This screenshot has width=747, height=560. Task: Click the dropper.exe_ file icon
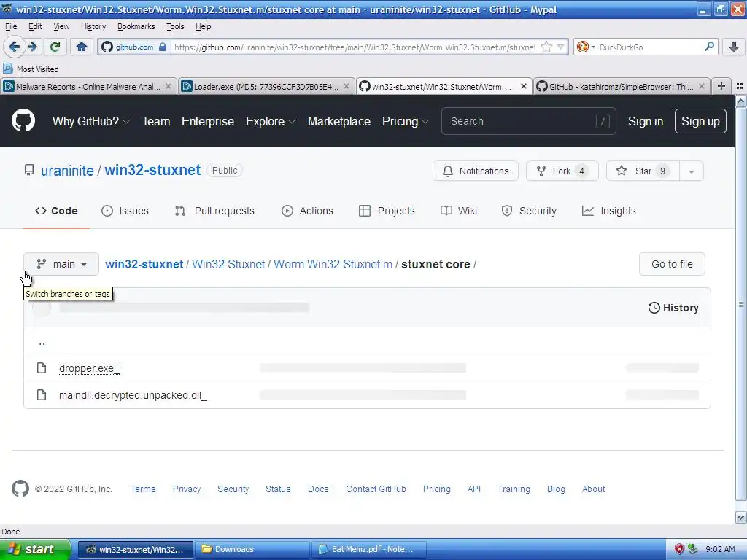[42, 367]
